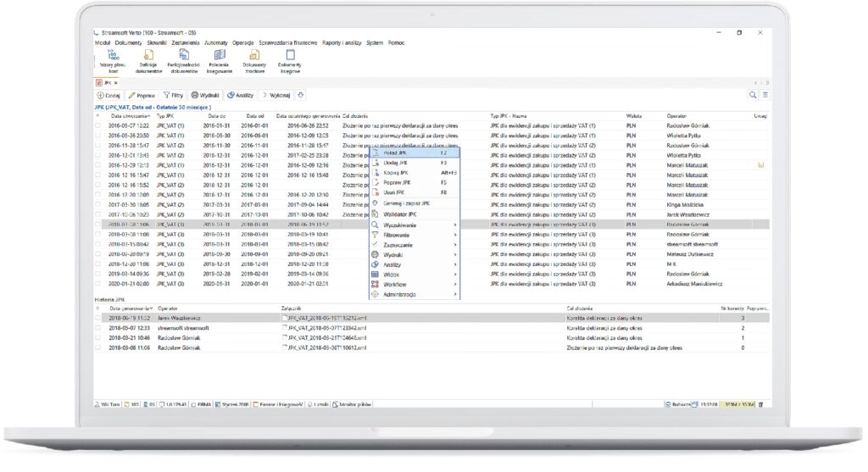Click the Dokumenty źródłowe icon

coord(254,55)
